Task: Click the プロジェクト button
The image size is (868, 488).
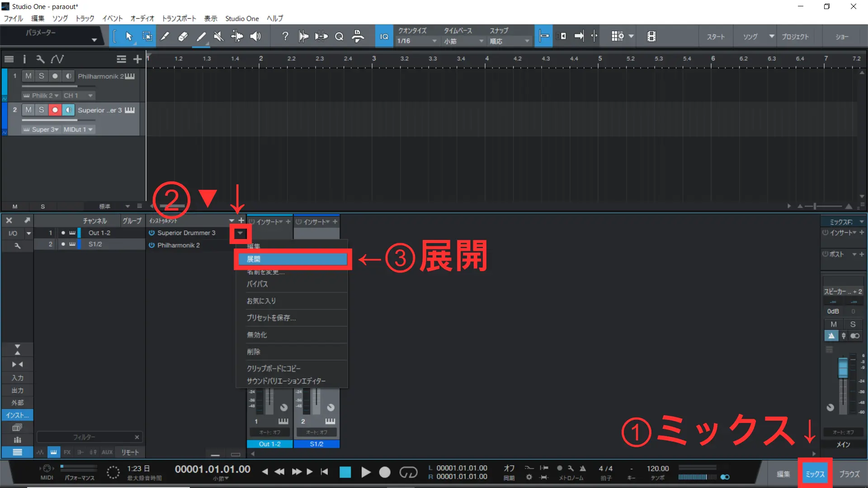Action: coord(796,37)
